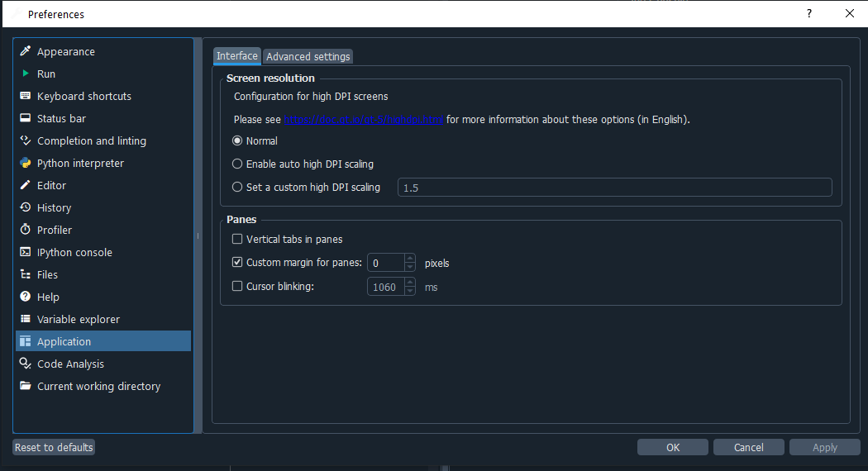Click the green Run play icon
This screenshot has height=471, width=868.
25,73
